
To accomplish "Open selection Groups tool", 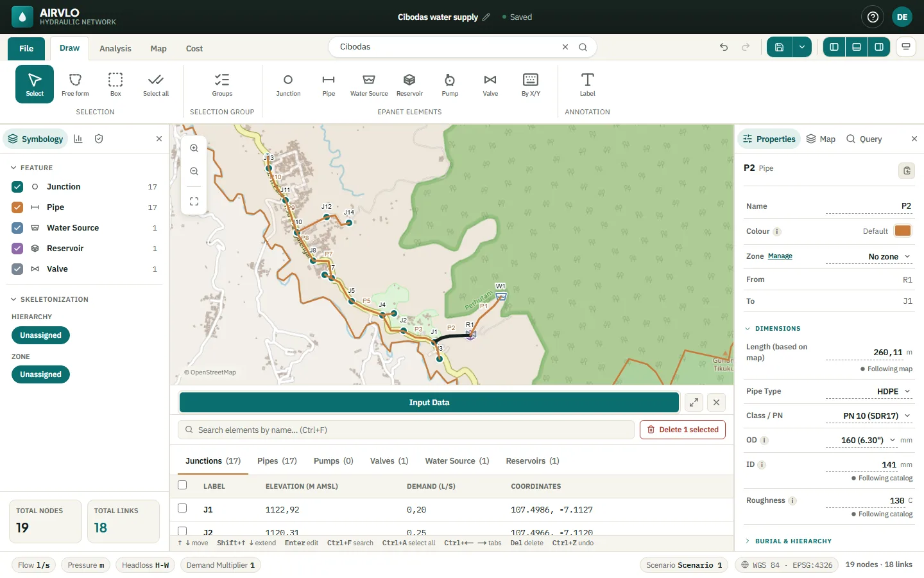I will pos(222,84).
